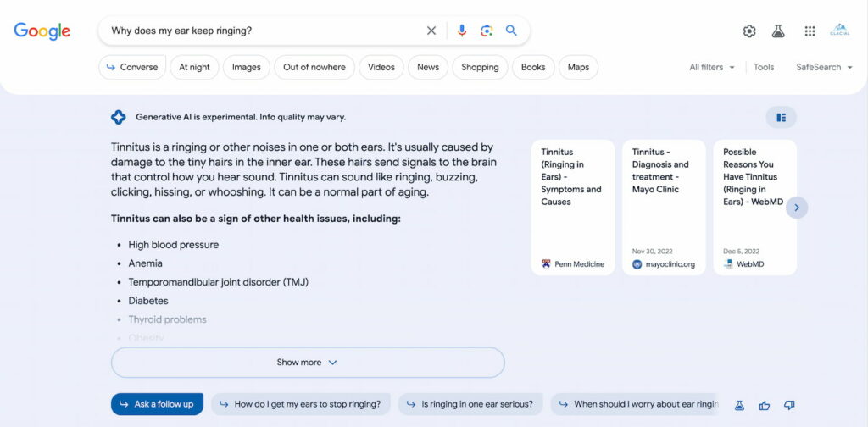Viewport: 868px width, 427px height.
Task: Switch to the Maps tab
Action: [x=578, y=68]
